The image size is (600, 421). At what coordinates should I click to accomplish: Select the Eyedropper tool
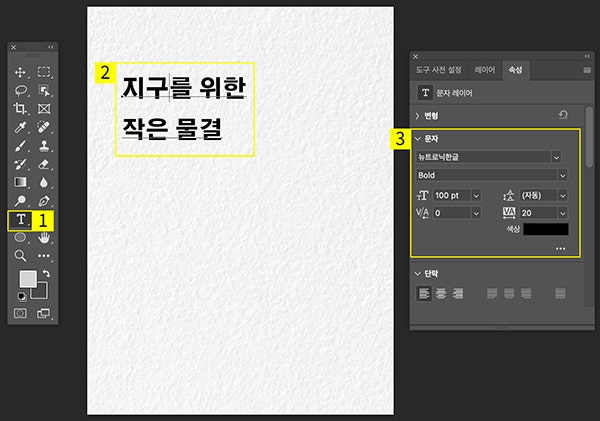pyautogui.click(x=20, y=127)
